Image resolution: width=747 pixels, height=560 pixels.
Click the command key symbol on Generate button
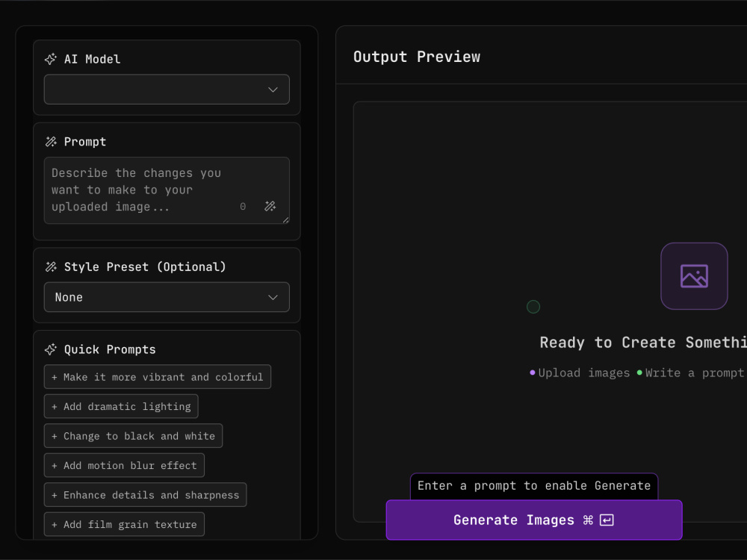click(x=588, y=520)
